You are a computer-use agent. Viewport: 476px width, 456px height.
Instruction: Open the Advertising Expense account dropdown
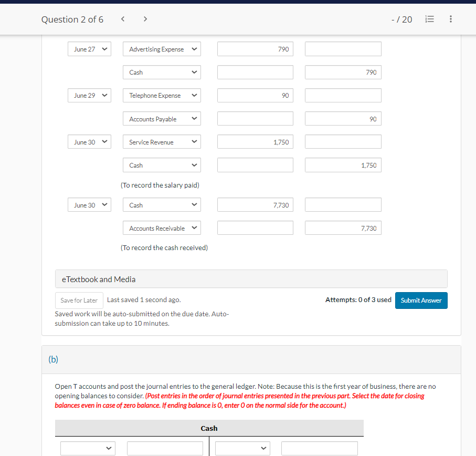162,48
